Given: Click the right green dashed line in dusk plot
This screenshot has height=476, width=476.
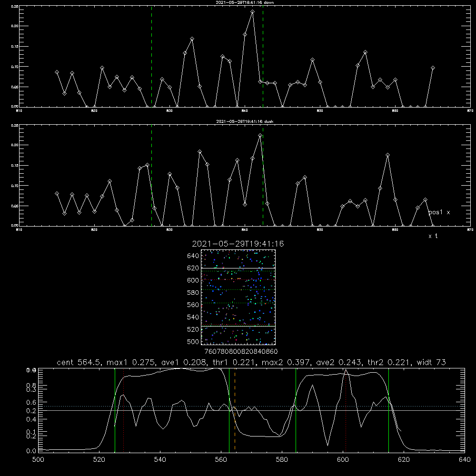Looking at the screenshot, I should click(x=263, y=175).
